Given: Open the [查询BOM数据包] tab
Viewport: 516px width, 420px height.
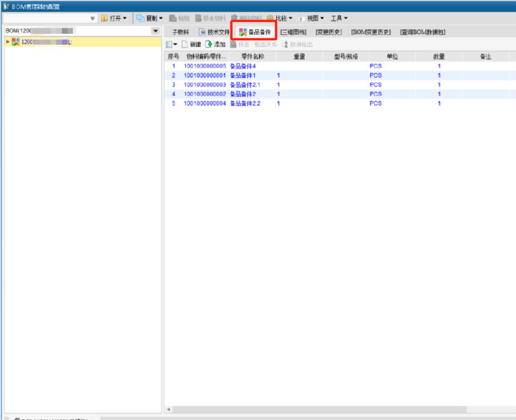Looking at the screenshot, I should click(423, 32).
